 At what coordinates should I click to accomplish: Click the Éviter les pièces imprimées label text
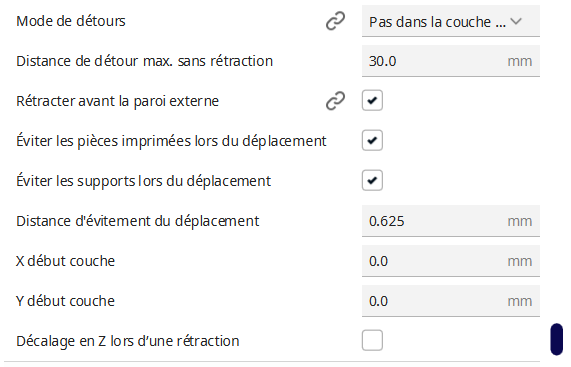(171, 141)
